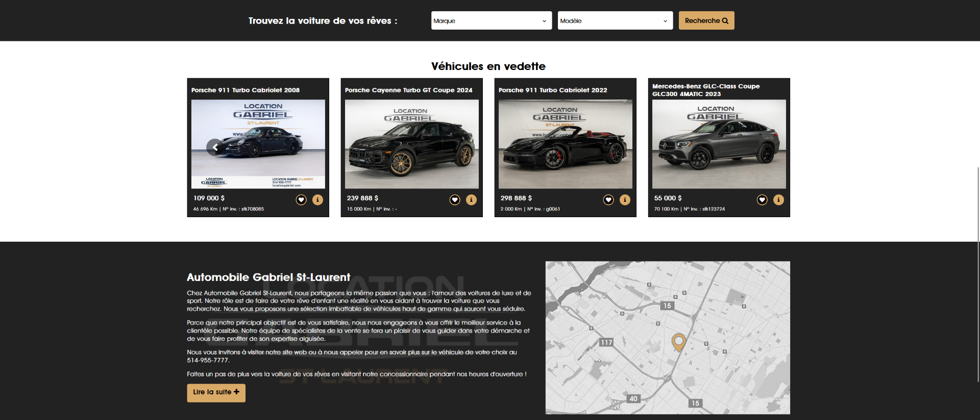This screenshot has width=980, height=420.
Task: Open the Modèle dropdown
Action: [615, 20]
